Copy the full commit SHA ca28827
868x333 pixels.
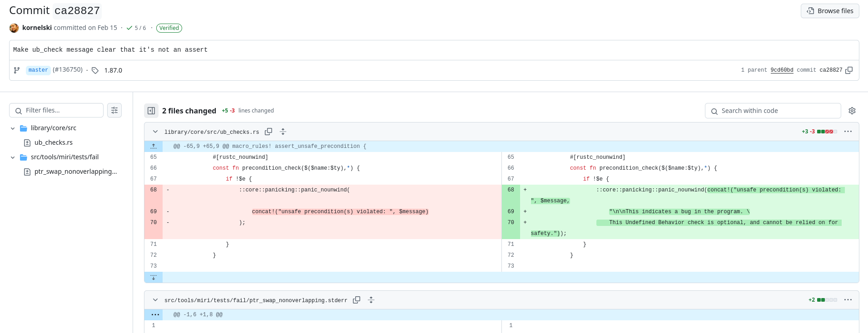(x=849, y=70)
